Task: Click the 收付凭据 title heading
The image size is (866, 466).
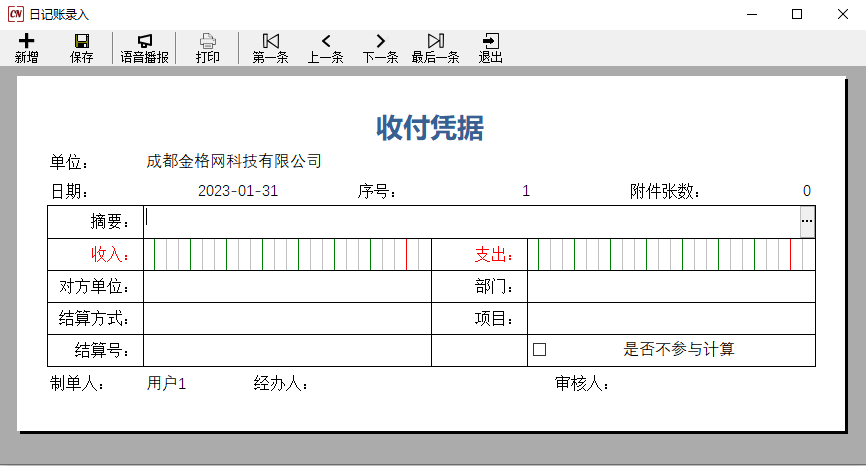Action: pyautogui.click(x=430, y=128)
